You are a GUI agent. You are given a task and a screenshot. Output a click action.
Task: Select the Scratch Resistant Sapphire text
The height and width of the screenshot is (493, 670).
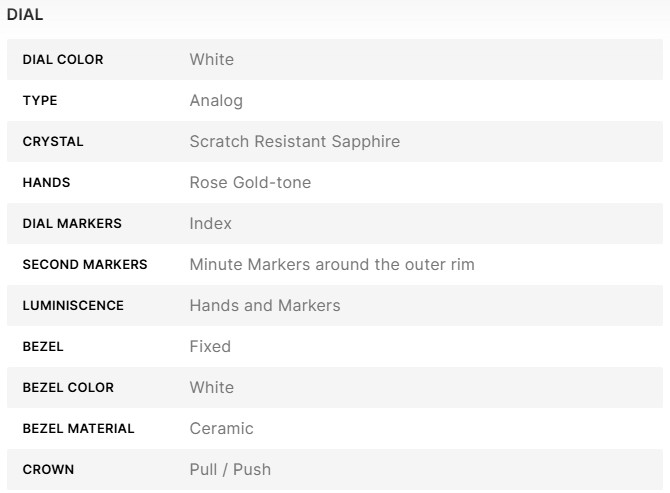[x=295, y=142]
